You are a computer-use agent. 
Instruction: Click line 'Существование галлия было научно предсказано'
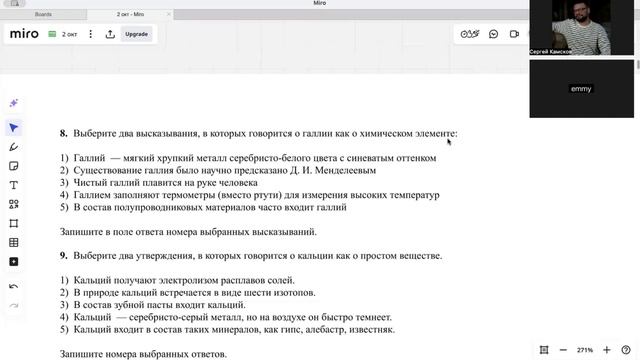pos(218,170)
